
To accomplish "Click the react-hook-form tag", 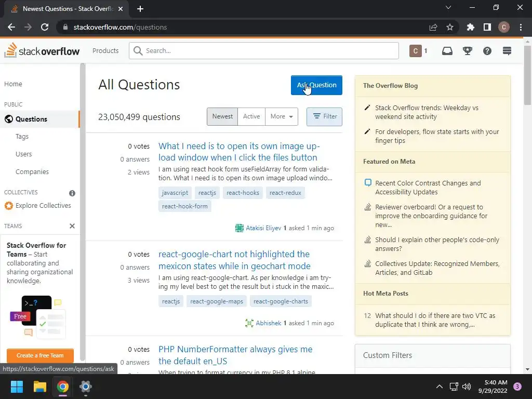I will click(x=184, y=206).
